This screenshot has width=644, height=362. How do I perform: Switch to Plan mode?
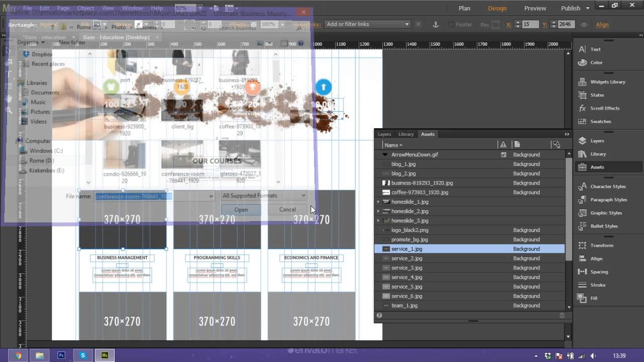tap(464, 8)
